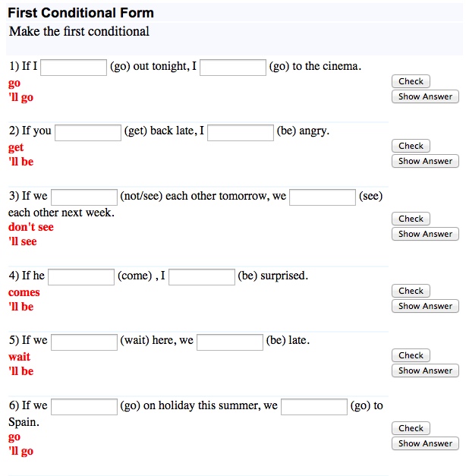Click Check button for question 2
Viewport: 466px width, 476px height.
click(x=411, y=146)
